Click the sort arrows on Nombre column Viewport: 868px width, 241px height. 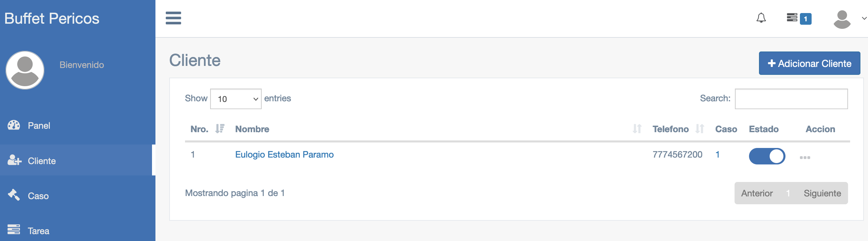pyautogui.click(x=637, y=129)
